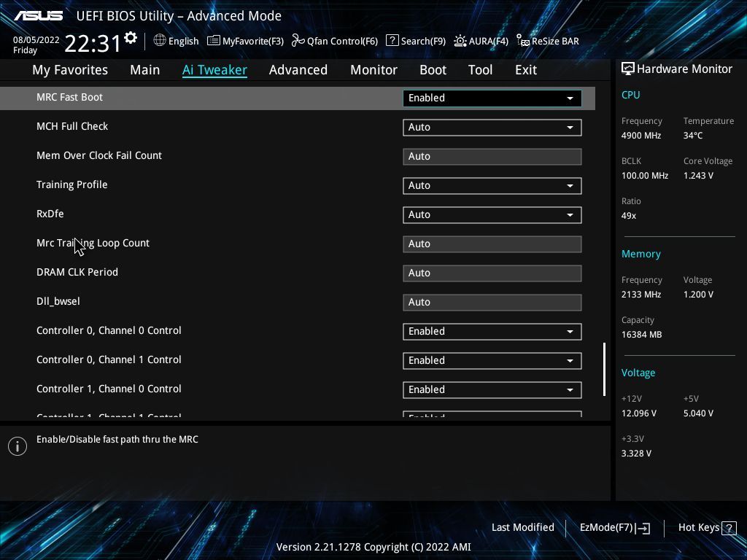This screenshot has height=560, width=747.
Task: Click the ASUS logo
Action: [x=38, y=16]
